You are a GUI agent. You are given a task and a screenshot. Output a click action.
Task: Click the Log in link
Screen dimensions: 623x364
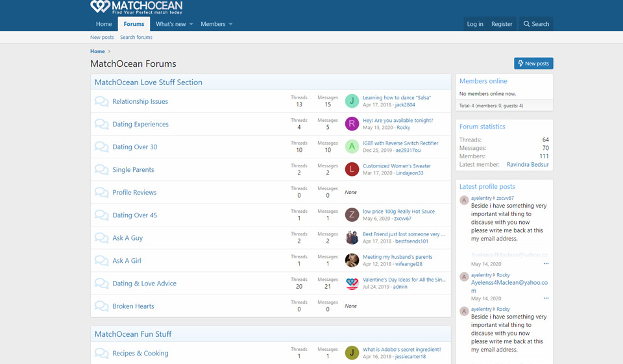[x=475, y=24]
